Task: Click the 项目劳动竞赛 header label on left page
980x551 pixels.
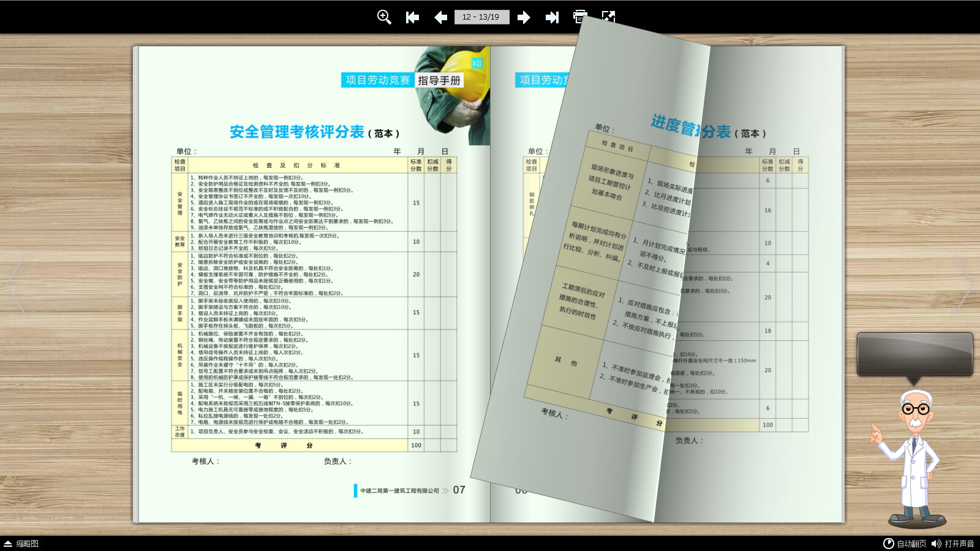Action: [x=378, y=80]
